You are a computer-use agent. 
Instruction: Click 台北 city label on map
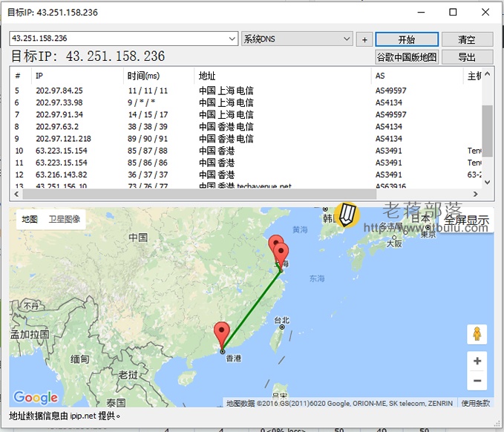coord(281,320)
